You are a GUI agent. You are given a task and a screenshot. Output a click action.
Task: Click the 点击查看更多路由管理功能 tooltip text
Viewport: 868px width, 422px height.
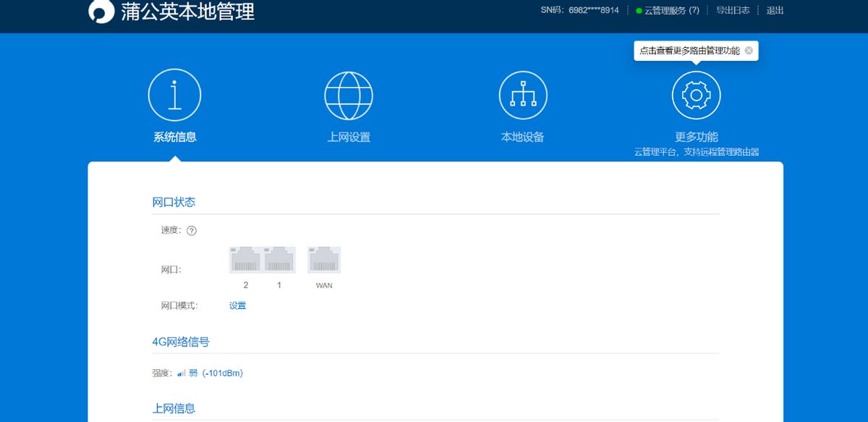point(689,51)
